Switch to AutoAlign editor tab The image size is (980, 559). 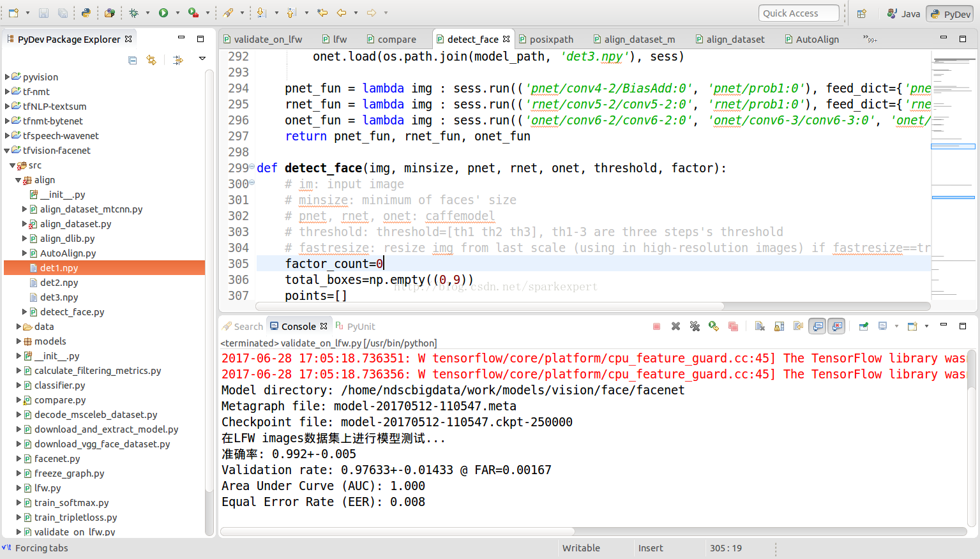click(812, 39)
